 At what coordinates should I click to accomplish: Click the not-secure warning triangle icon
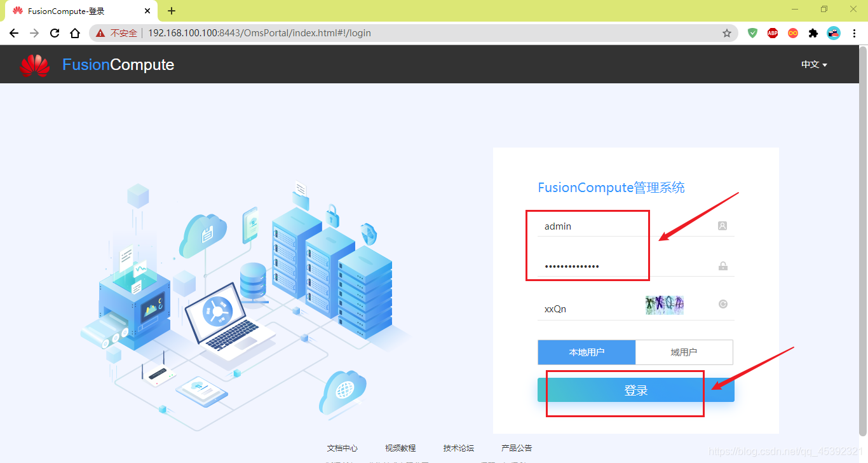(x=100, y=33)
